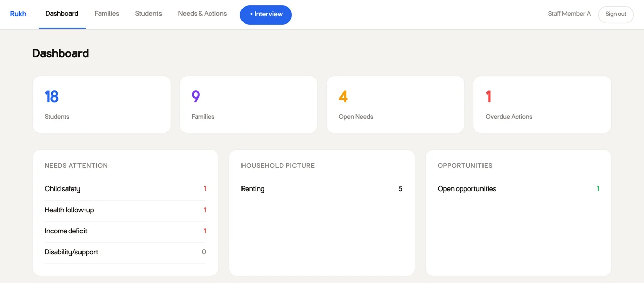The image size is (644, 283).
Task: Go to the Students tab
Action: [148, 14]
